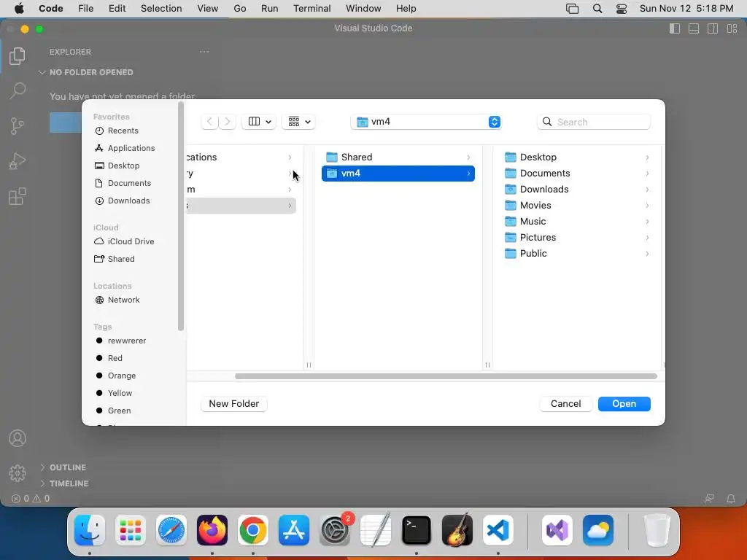
Task: Open the Selection menu
Action: (161, 9)
